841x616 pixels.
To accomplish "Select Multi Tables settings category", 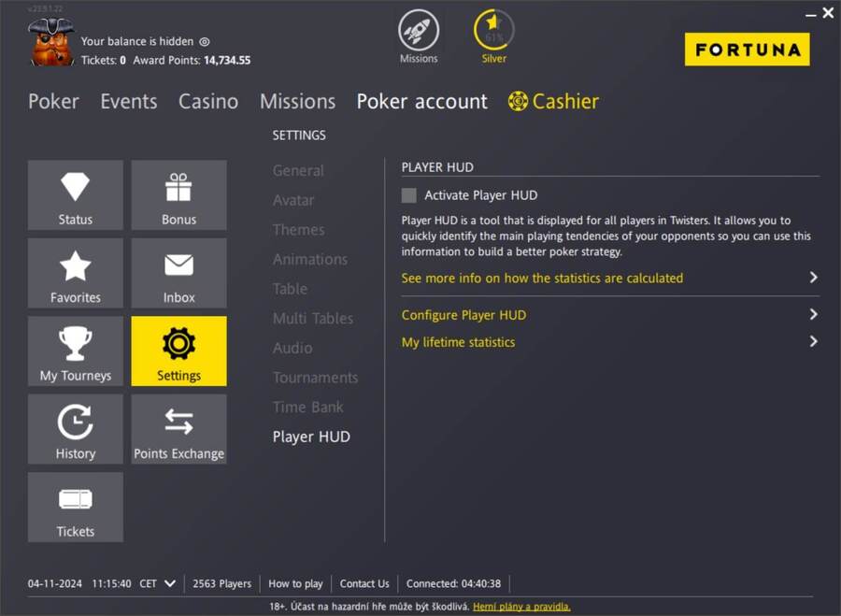I will tap(313, 318).
